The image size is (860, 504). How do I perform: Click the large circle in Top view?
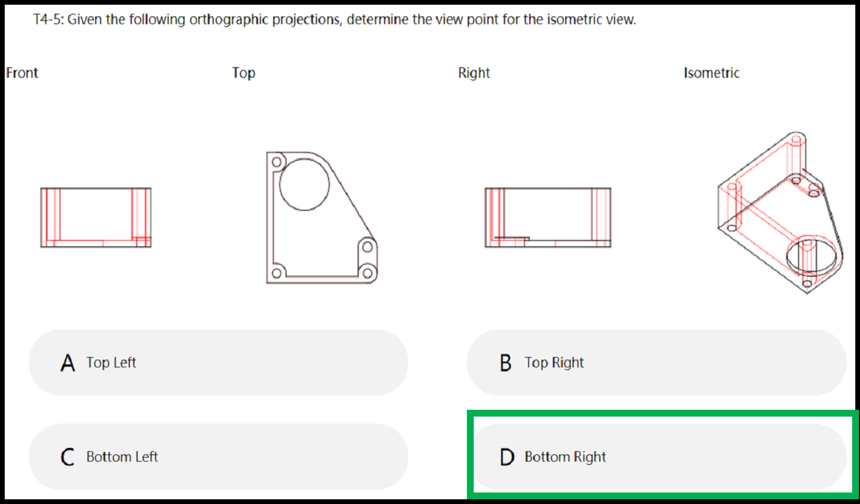click(x=304, y=184)
